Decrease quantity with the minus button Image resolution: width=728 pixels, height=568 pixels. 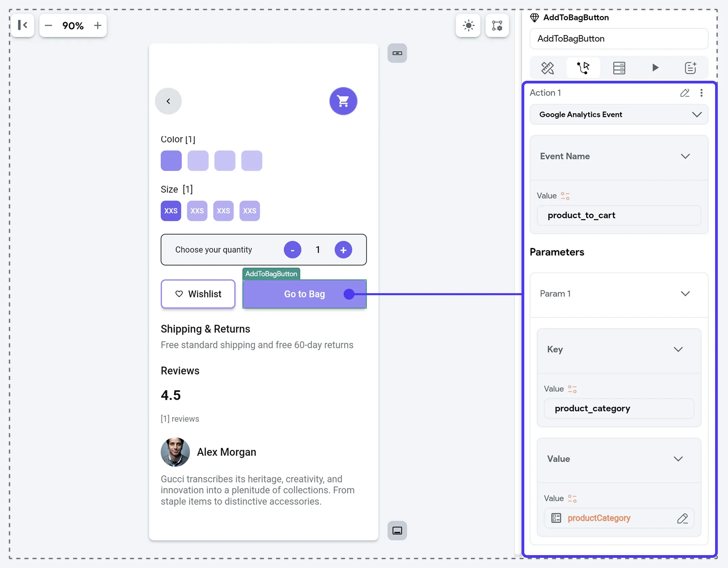click(x=292, y=250)
